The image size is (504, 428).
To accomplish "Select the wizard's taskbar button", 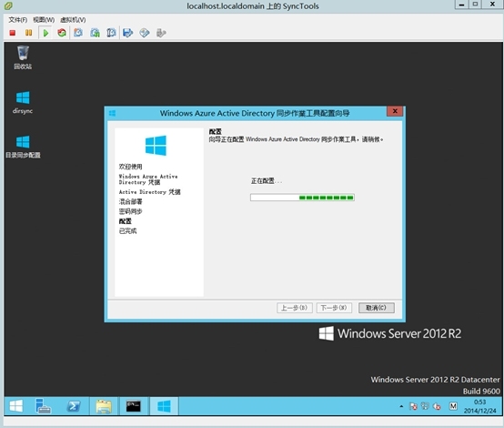I will coord(164,406).
